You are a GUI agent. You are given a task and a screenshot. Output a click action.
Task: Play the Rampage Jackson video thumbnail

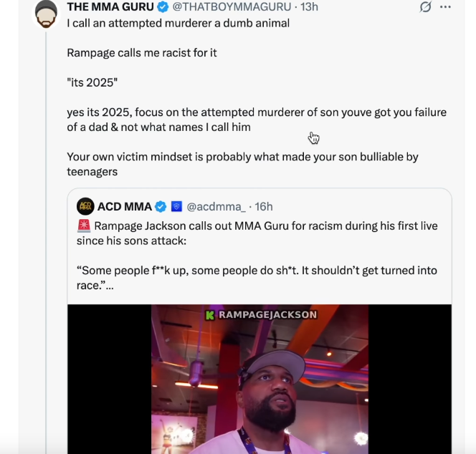[x=260, y=380]
